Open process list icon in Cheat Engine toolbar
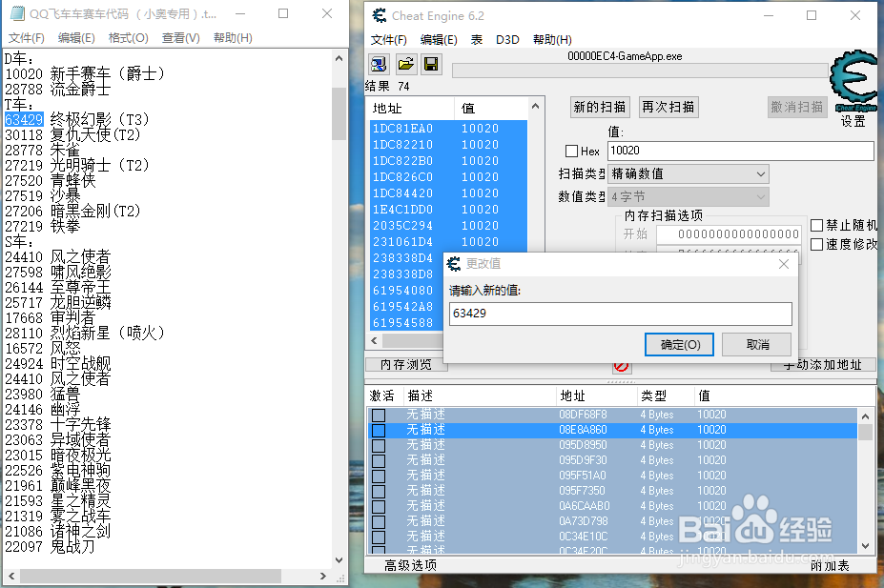Screen dimensions: 884x588 click(379, 64)
